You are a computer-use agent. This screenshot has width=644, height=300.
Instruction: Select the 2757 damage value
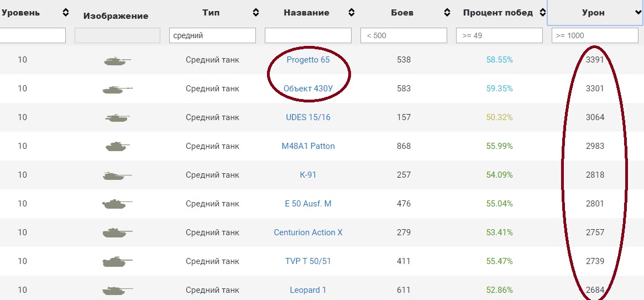[595, 232]
